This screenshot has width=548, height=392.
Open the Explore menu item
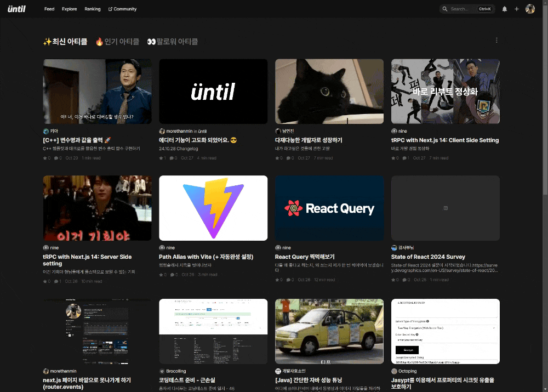coord(69,9)
